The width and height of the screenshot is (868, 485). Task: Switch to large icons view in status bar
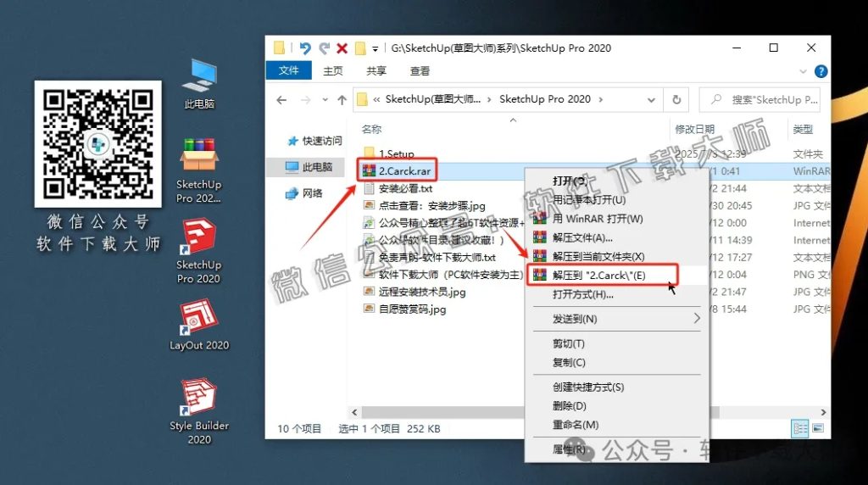[x=818, y=428]
